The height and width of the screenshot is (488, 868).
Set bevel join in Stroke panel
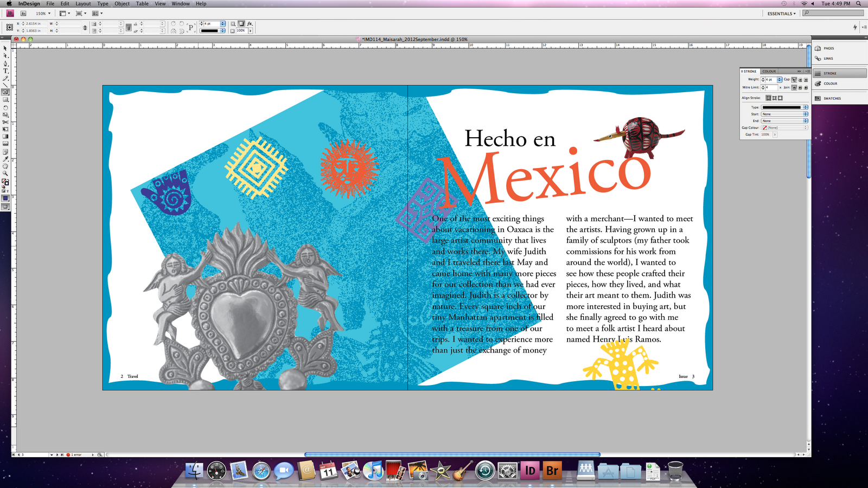coord(806,88)
